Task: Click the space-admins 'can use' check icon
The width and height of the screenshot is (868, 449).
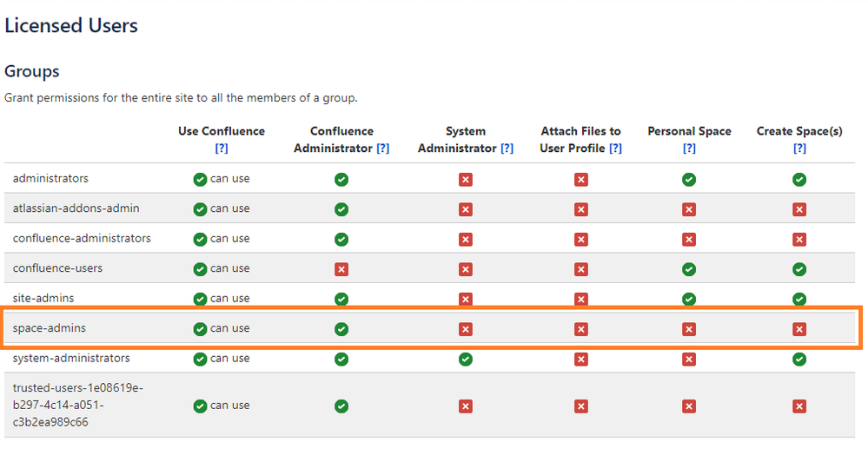Action: (200, 329)
